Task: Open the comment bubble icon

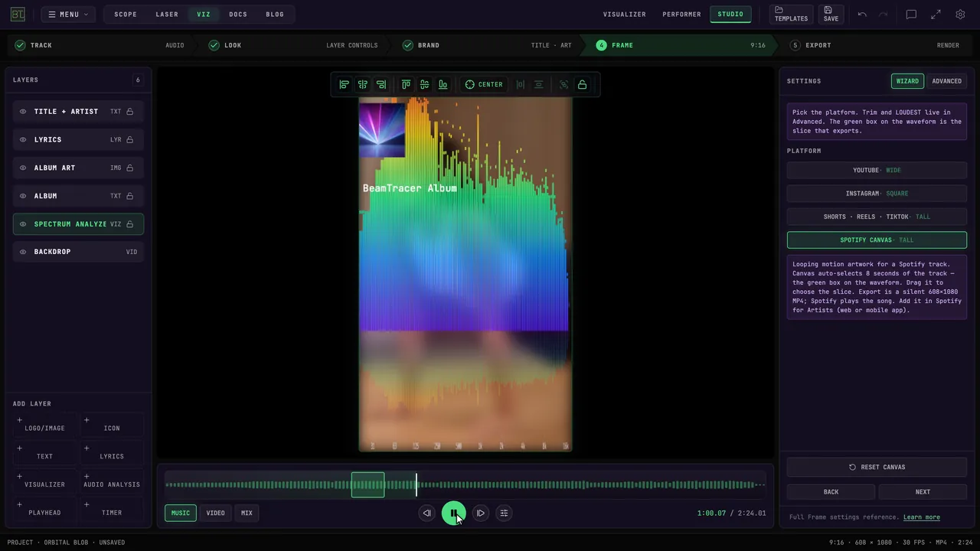Action: pos(911,14)
